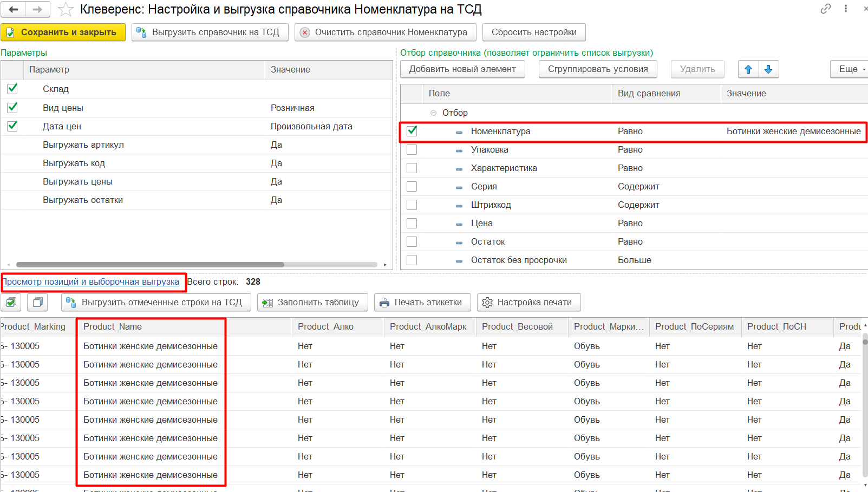Click Добавить новый элемент
Screen dimensions: 868x492
click(x=462, y=69)
